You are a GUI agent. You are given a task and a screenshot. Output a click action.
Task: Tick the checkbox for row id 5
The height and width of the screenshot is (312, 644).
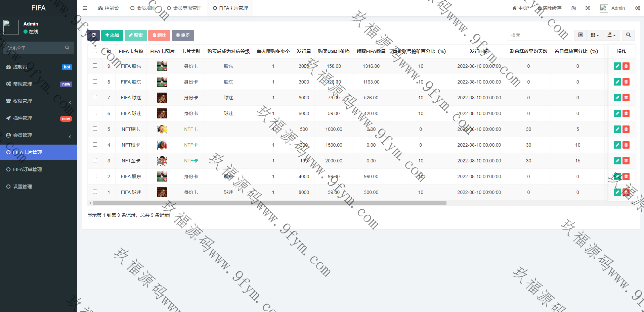pyautogui.click(x=95, y=129)
